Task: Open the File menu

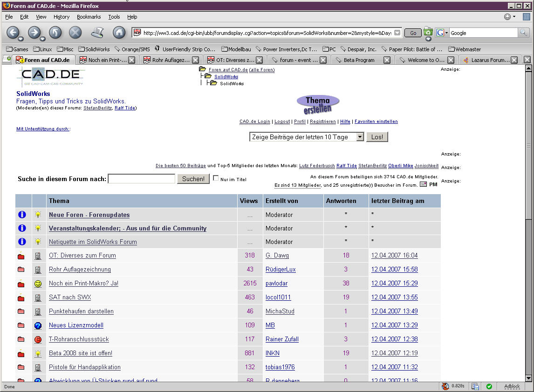Action: (9, 17)
